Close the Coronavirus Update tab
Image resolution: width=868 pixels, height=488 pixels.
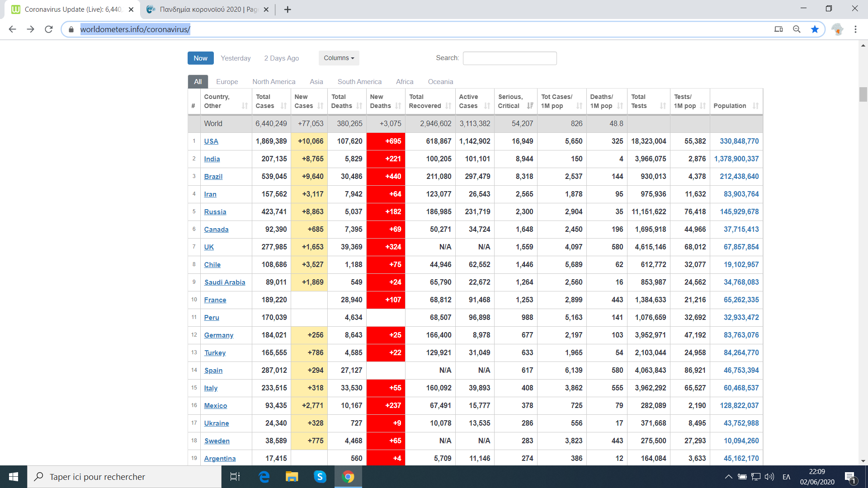[131, 9]
